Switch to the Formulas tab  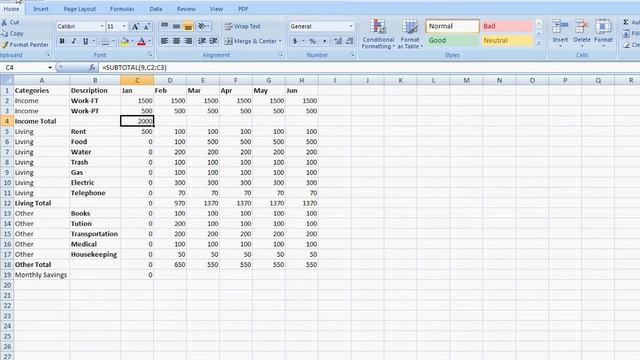point(122,9)
